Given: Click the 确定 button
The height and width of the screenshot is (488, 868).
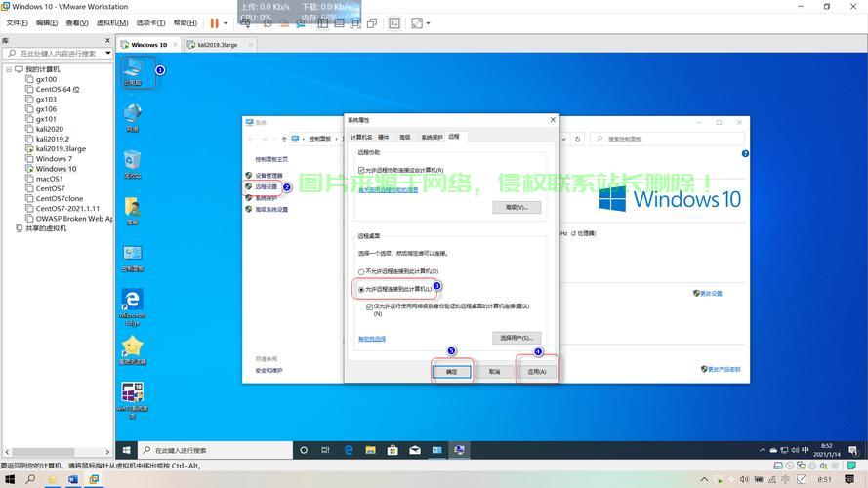Looking at the screenshot, I should click(x=452, y=372).
